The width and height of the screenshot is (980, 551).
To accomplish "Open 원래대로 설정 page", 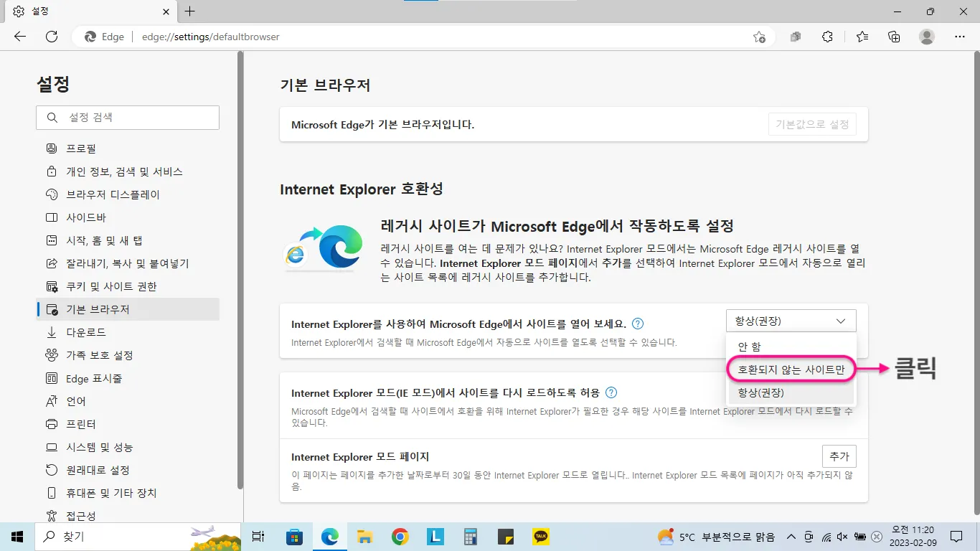I will [x=128, y=470].
